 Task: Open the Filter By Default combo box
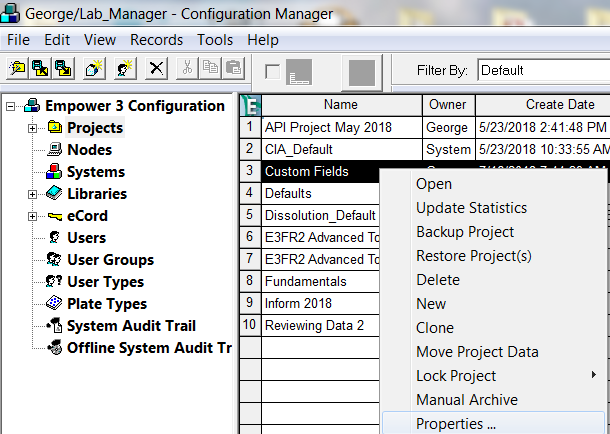[543, 70]
